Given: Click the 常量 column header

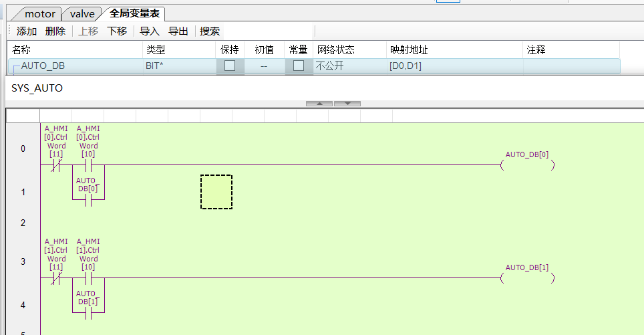Looking at the screenshot, I should (x=299, y=49).
